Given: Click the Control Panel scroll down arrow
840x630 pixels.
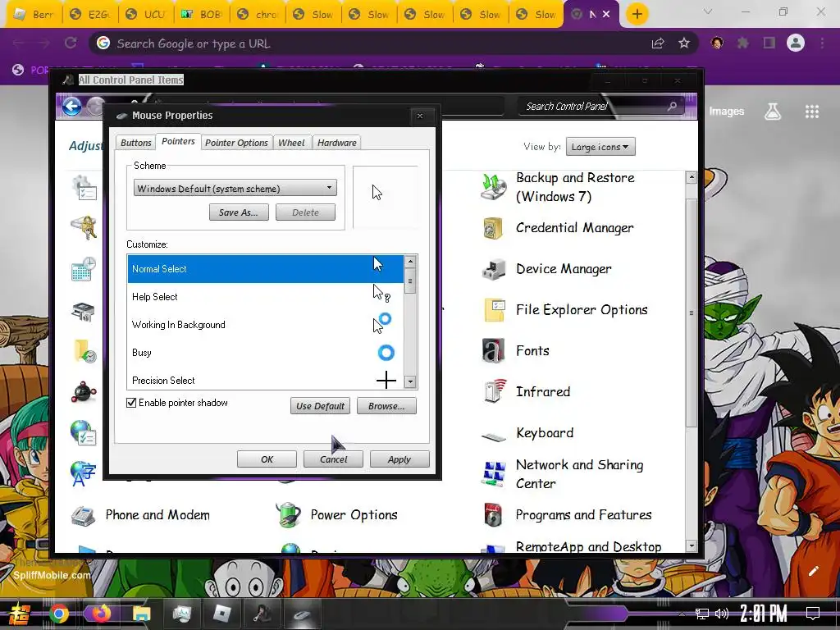Looking at the screenshot, I should point(691,546).
